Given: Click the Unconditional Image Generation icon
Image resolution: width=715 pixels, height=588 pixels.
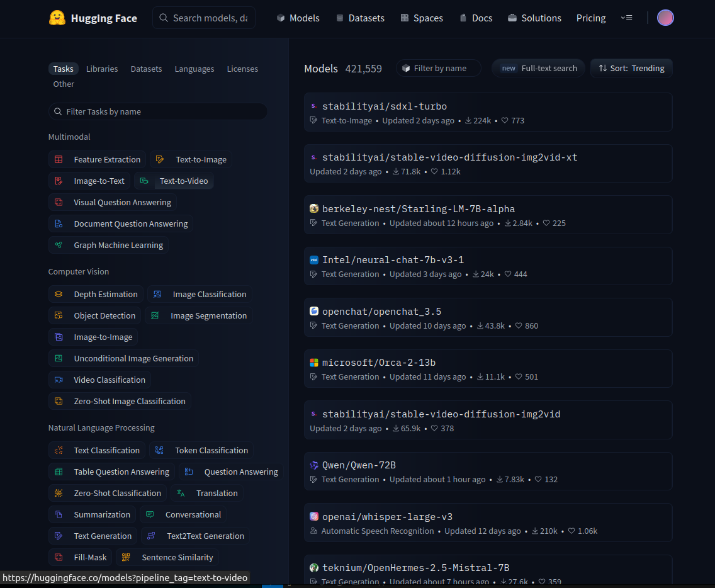Looking at the screenshot, I should [59, 359].
